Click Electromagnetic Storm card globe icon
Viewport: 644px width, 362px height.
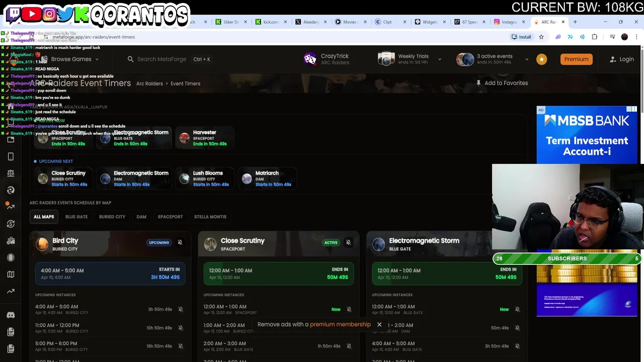(379, 244)
